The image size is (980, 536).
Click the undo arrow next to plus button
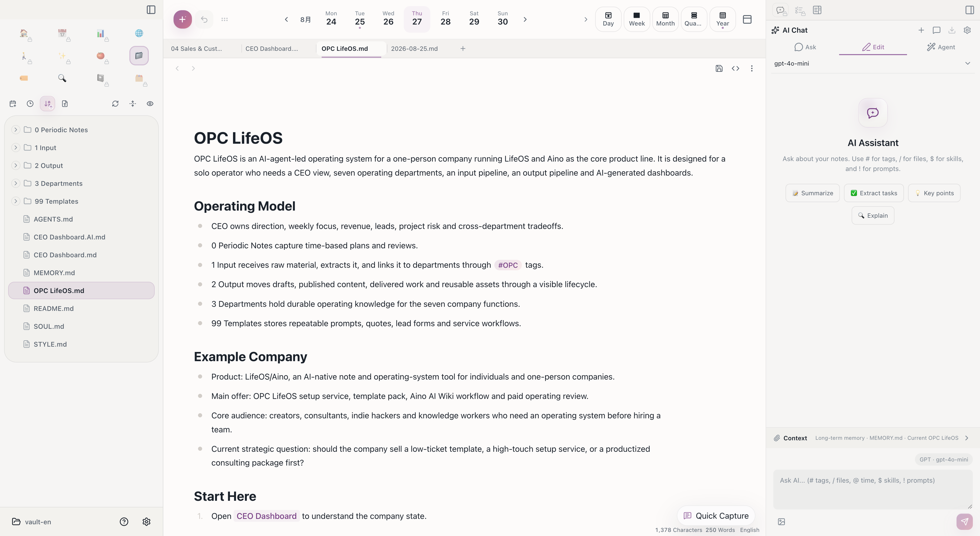pyautogui.click(x=204, y=19)
